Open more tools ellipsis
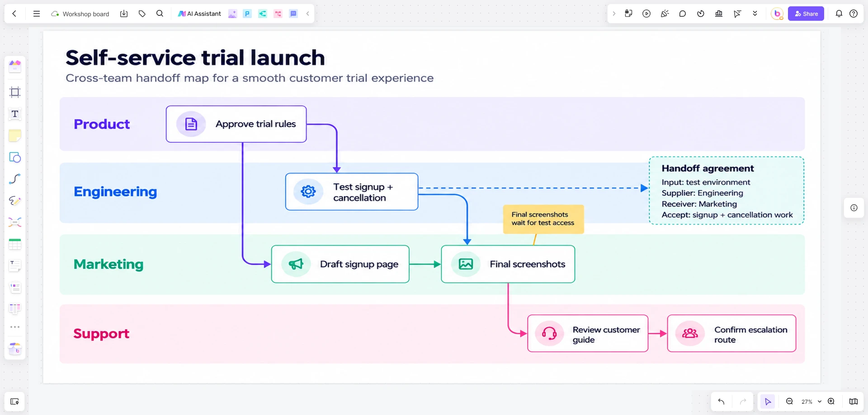 tap(15, 327)
